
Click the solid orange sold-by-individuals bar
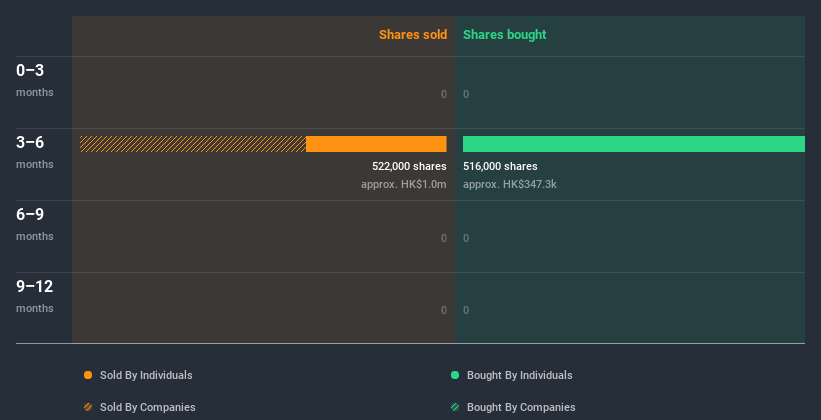click(x=376, y=144)
